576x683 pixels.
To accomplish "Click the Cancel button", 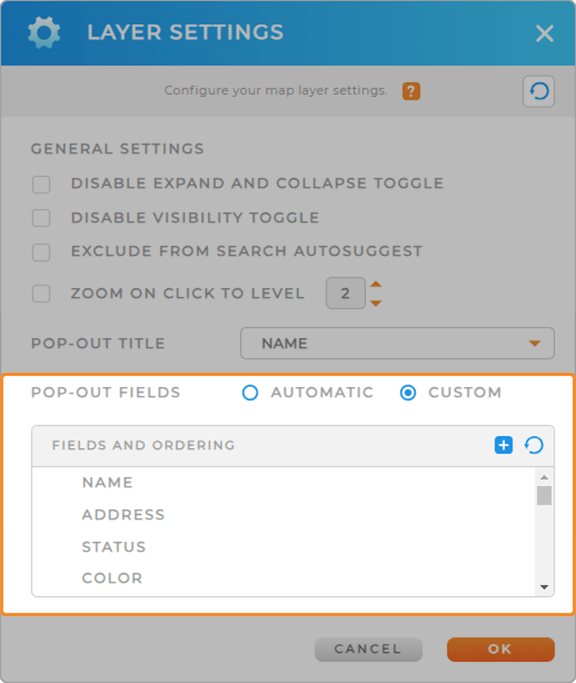I will (x=368, y=649).
